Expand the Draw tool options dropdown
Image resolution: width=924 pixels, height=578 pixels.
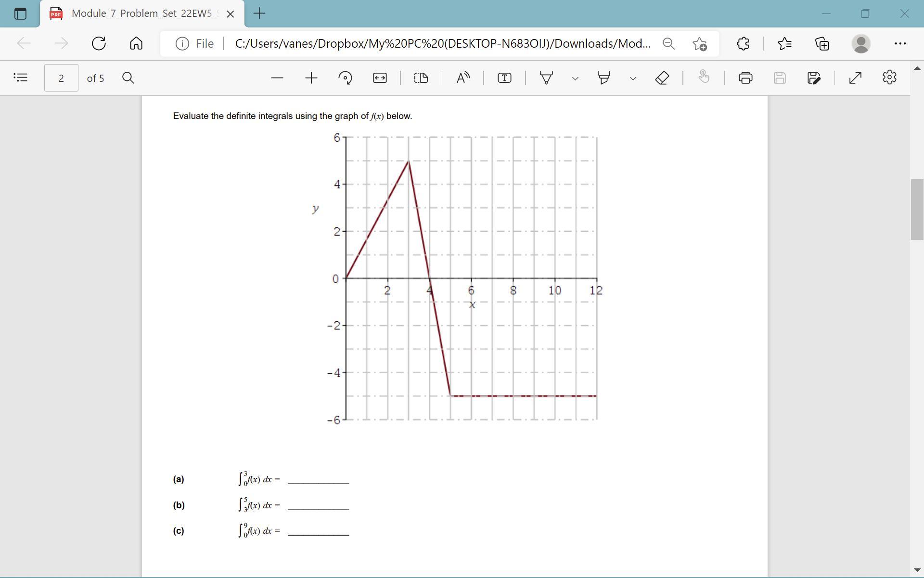575,78
